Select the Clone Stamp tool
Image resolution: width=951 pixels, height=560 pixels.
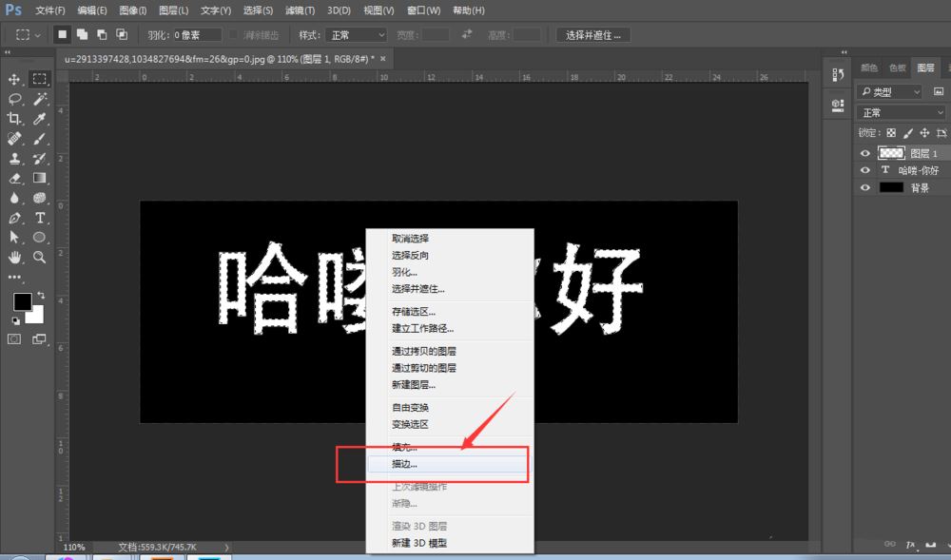(14, 159)
